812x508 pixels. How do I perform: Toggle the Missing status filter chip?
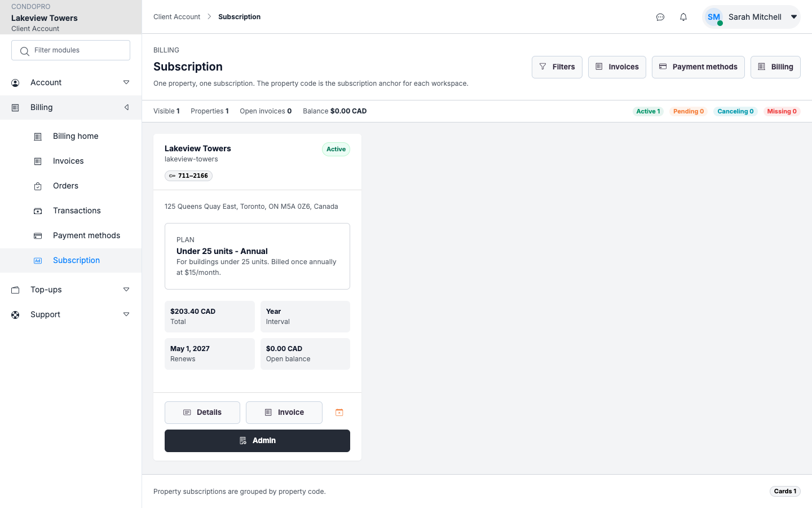point(782,111)
